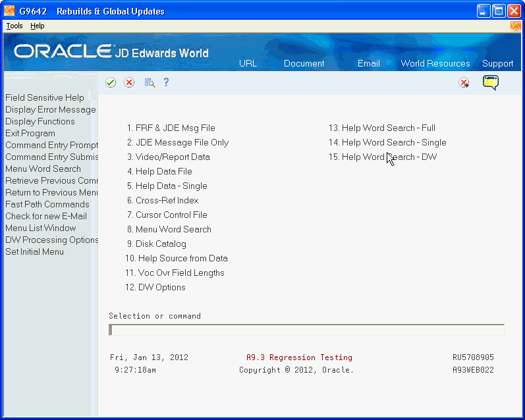This screenshot has width=525, height=420.
Task: Click option 13. Help Word Search - Full
Action: pyautogui.click(x=381, y=128)
